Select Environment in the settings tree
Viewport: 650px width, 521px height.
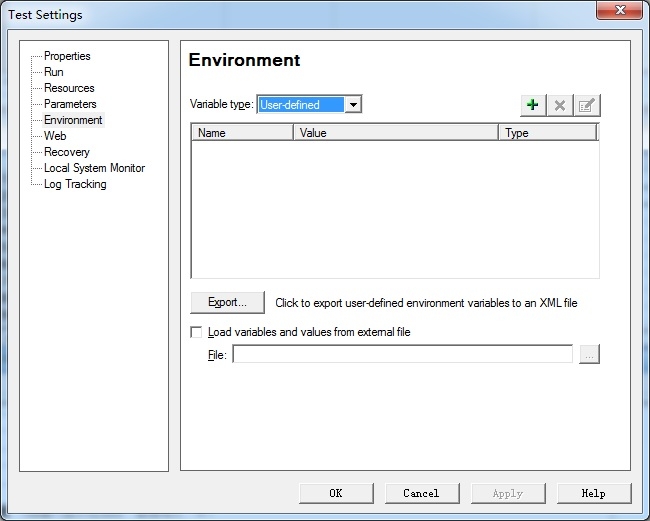point(73,120)
